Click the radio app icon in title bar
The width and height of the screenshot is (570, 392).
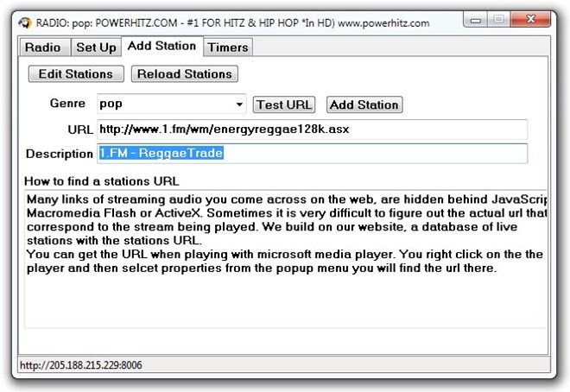[25, 23]
